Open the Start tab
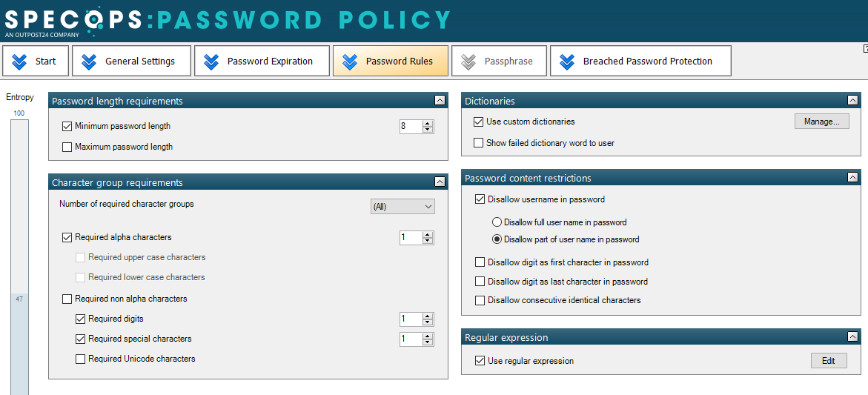The image size is (868, 395). point(36,61)
